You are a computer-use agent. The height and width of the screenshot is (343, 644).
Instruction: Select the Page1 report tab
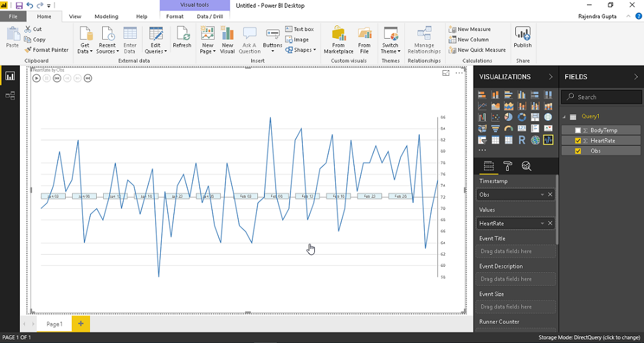pyautogui.click(x=54, y=324)
